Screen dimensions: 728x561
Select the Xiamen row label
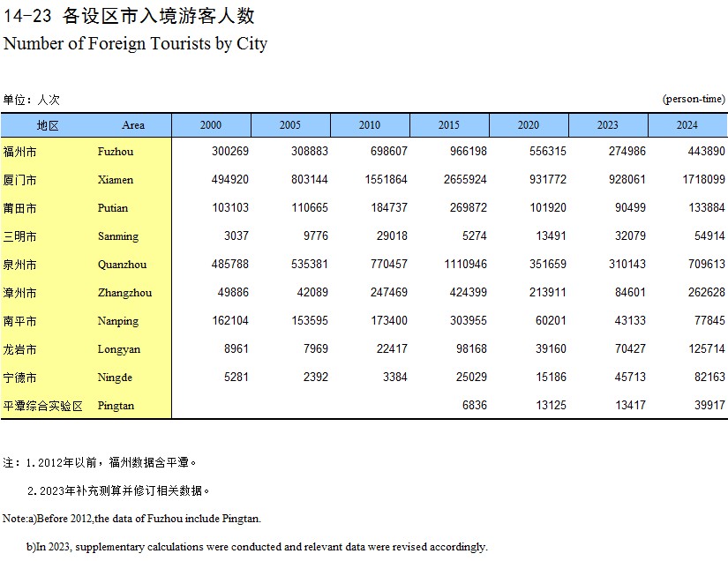[116, 180]
